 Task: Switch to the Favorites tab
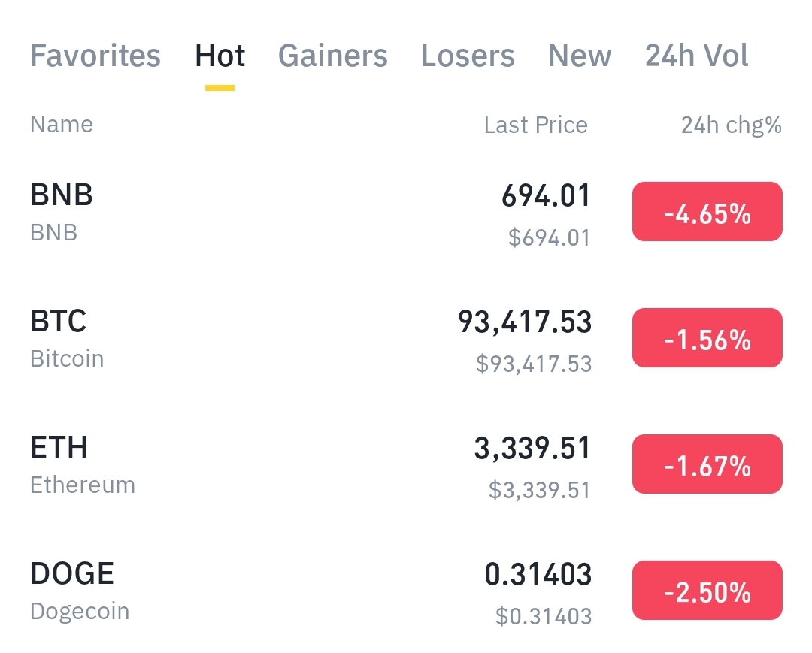tap(95, 56)
